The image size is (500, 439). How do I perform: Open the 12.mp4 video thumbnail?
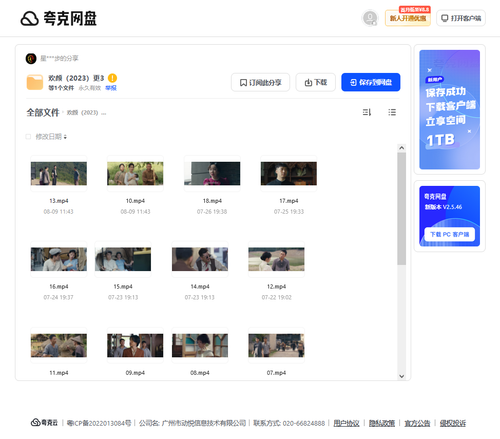[276, 259]
